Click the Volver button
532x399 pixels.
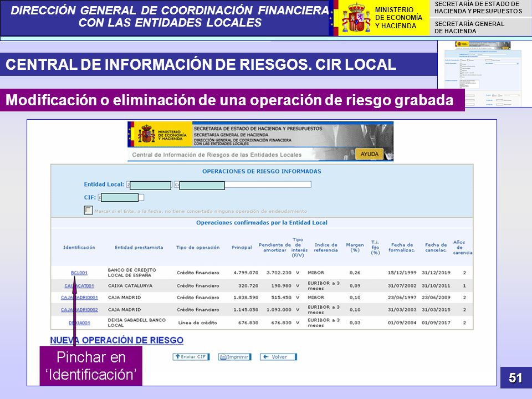(279, 357)
